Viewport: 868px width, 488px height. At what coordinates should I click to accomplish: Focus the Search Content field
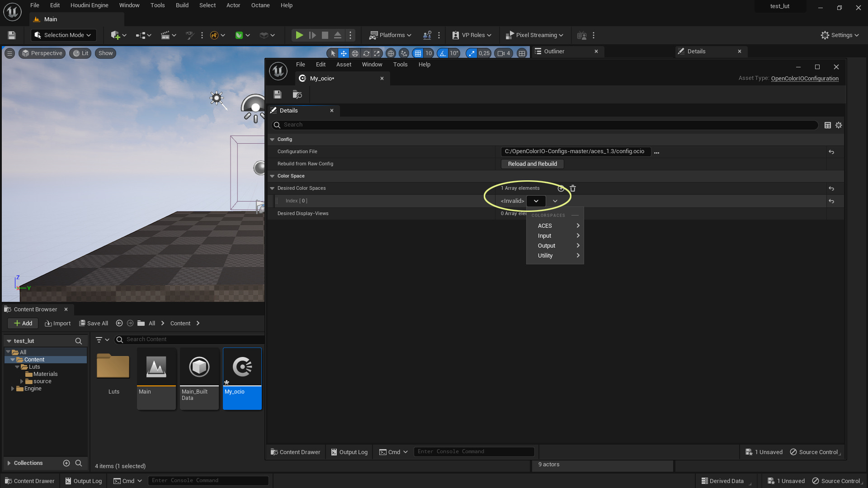pyautogui.click(x=190, y=339)
